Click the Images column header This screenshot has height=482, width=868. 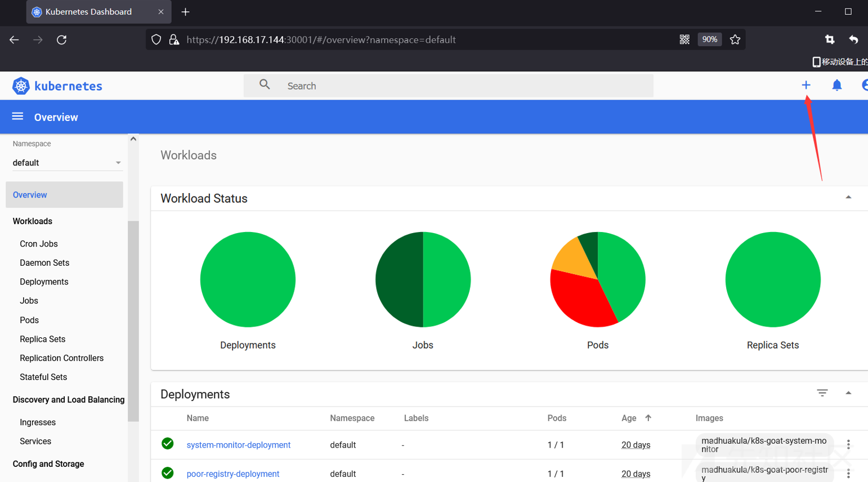coord(709,418)
